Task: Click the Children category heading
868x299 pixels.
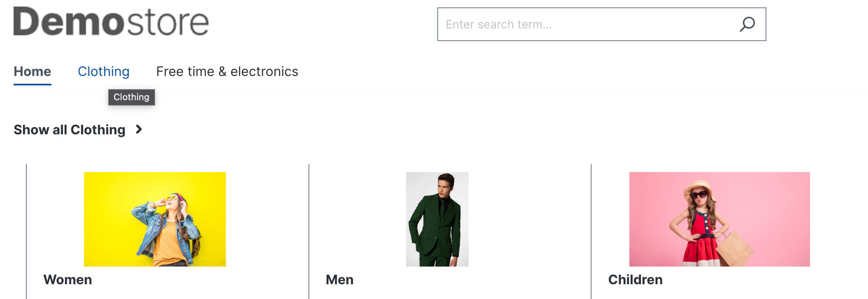Action: click(635, 280)
